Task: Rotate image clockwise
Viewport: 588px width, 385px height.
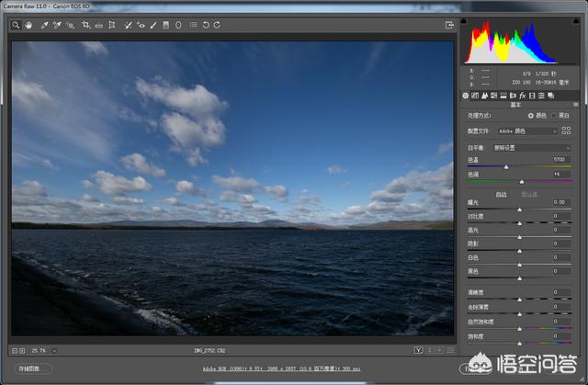Action: tap(217, 25)
